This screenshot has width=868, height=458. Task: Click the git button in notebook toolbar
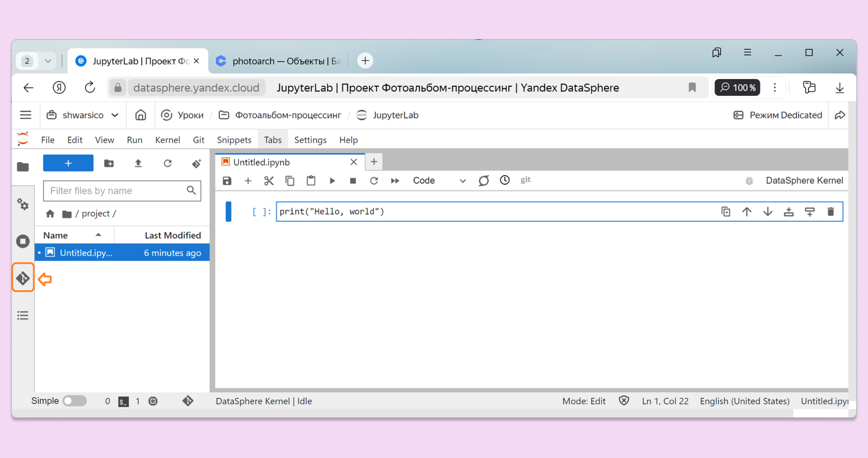(x=526, y=180)
